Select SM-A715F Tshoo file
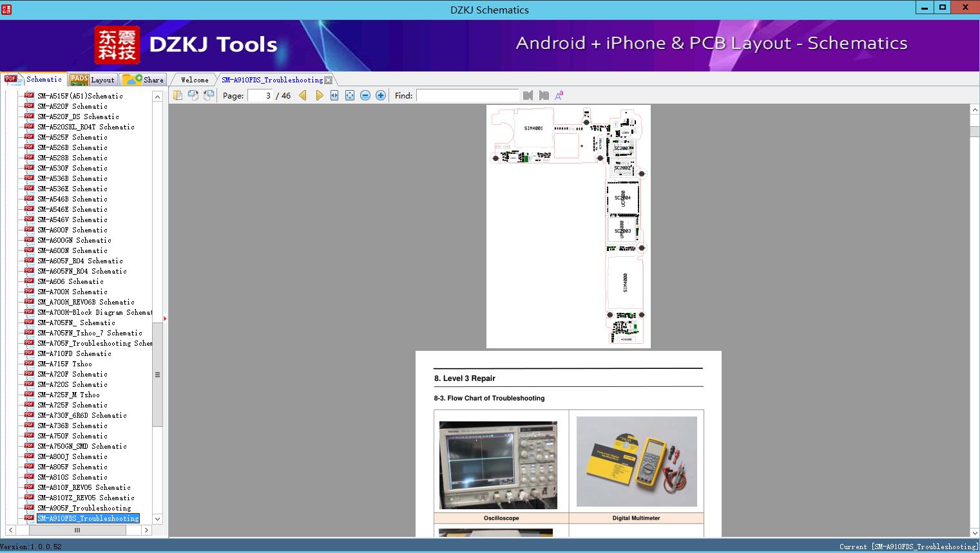This screenshot has width=980, height=553. coord(64,364)
